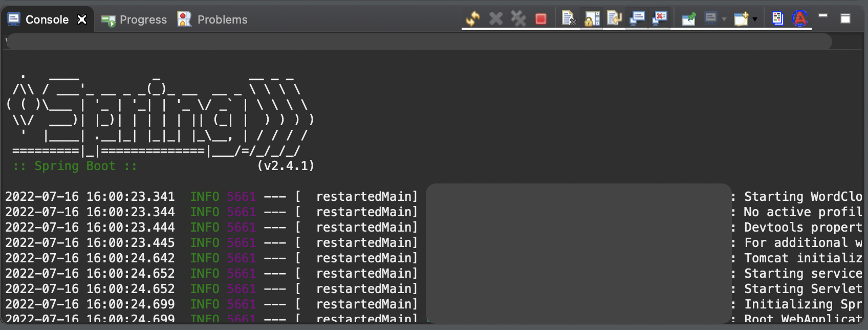Toggle Word Wrap in the console toolbar

614,19
